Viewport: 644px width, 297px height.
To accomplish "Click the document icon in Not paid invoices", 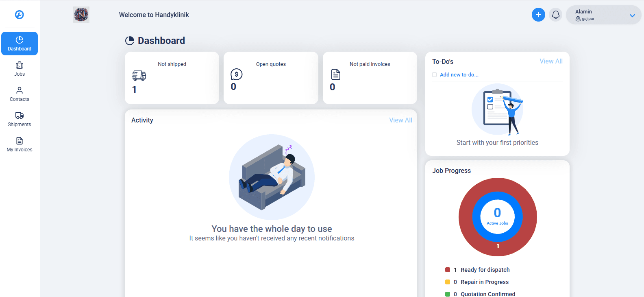I will [336, 74].
